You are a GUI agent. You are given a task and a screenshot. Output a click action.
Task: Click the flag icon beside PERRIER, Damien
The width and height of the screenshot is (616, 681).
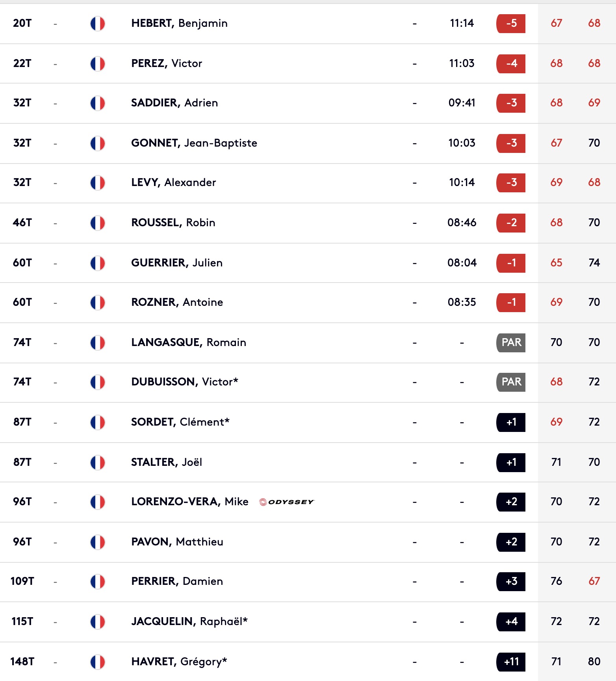tap(98, 582)
